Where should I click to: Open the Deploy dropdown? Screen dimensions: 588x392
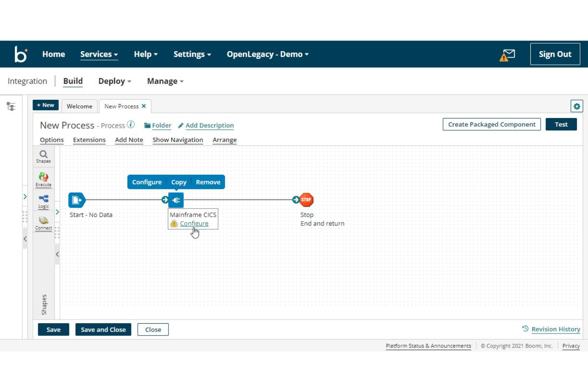pos(114,81)
